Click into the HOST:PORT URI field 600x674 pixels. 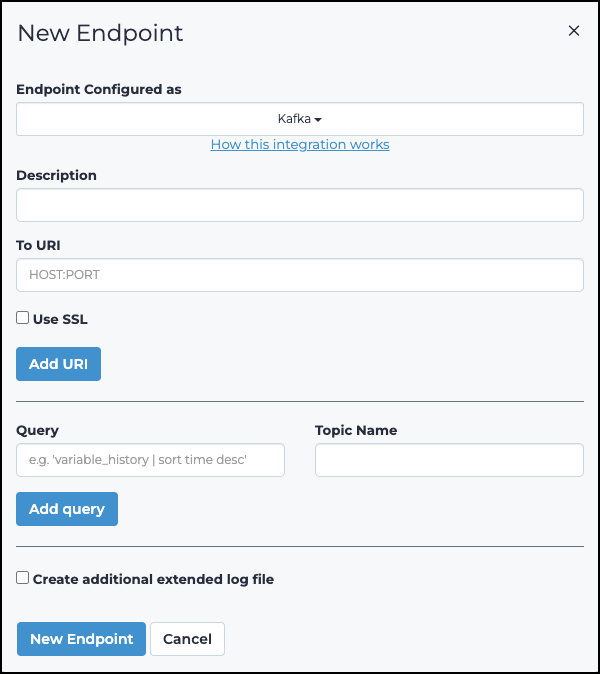300,275
